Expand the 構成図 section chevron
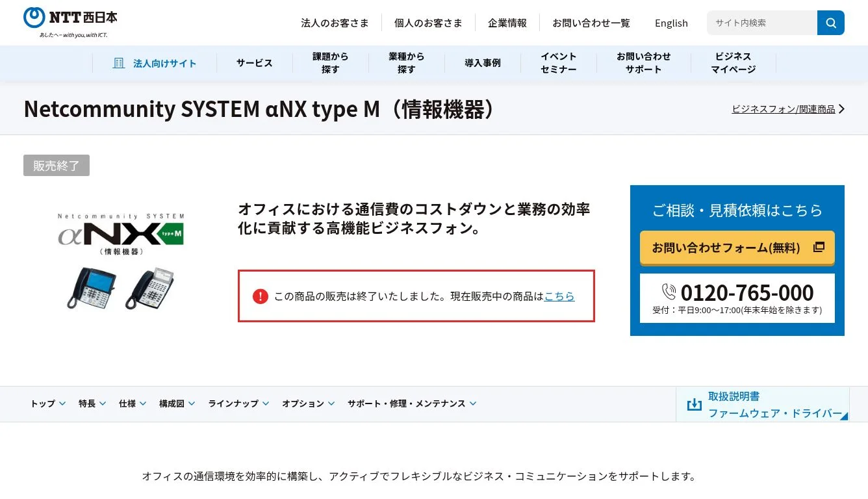Image resolution: width=868 pixels, height=499 pixels. (x=192, y=403)
